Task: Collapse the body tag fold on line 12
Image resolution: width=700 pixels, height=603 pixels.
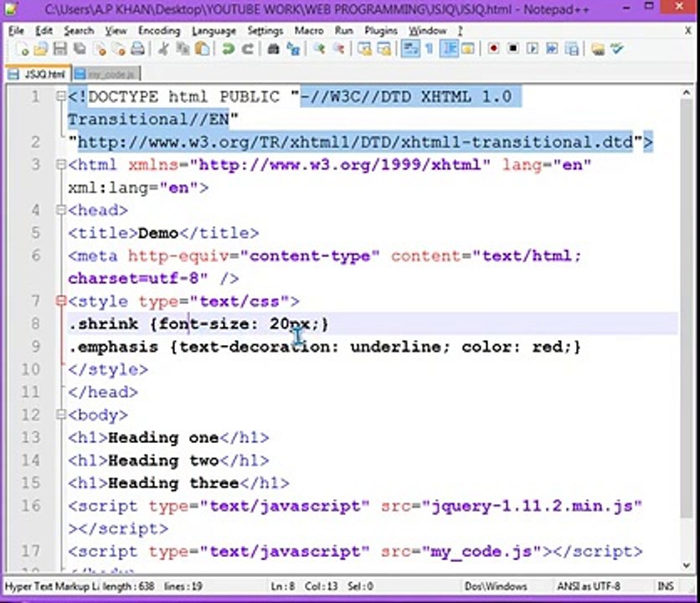Action: [61, 414]
